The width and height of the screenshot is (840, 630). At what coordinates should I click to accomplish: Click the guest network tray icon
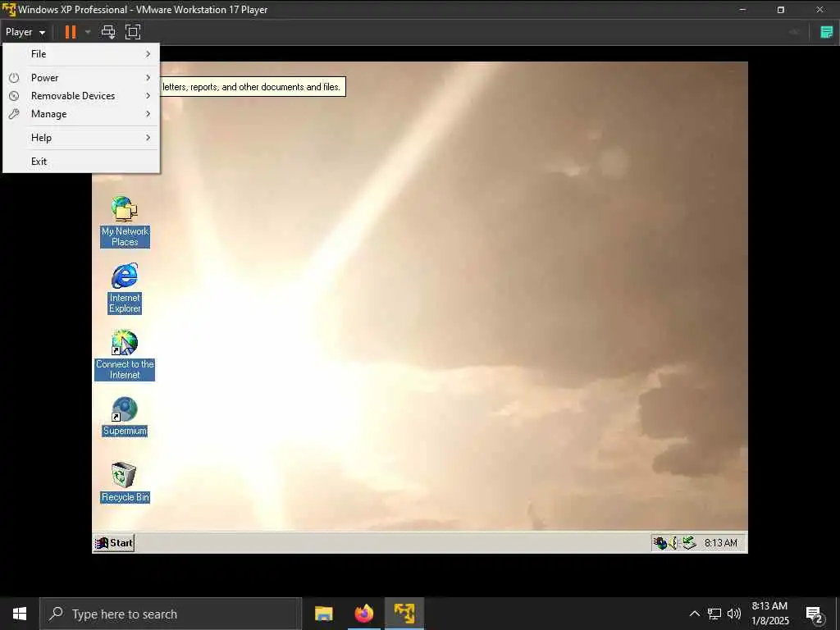coord(660,543)
